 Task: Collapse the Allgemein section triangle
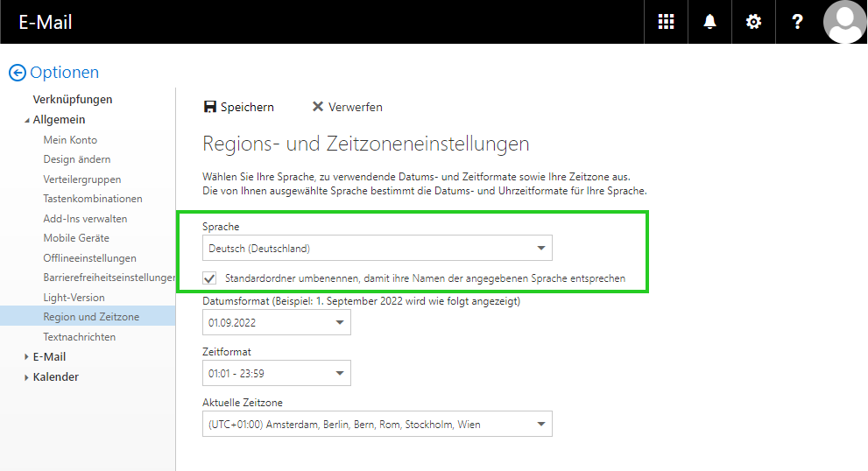click(x=26, y=120)
